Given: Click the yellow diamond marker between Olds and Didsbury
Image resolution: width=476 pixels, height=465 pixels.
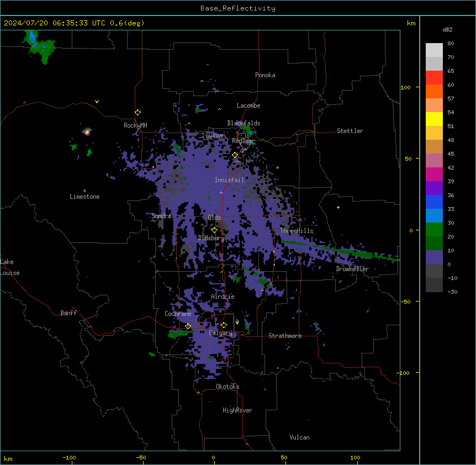Looking at the screenshot, I should pos(214,230).
